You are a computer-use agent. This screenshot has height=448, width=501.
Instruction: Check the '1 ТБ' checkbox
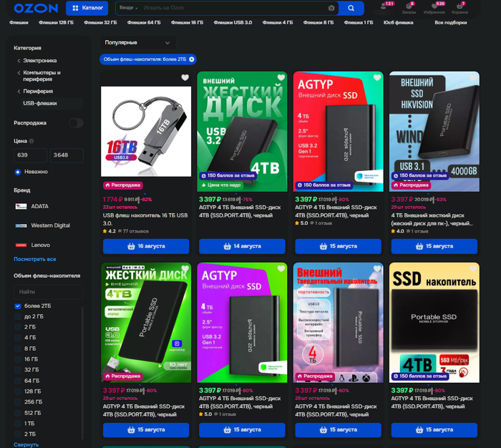[x=18, y=424]
